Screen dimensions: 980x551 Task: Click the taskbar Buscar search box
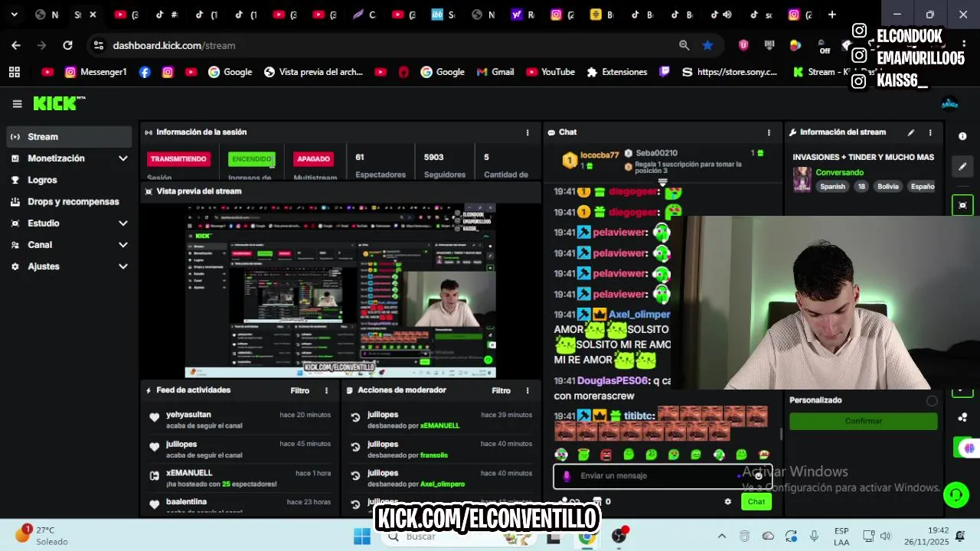point(459,536)
